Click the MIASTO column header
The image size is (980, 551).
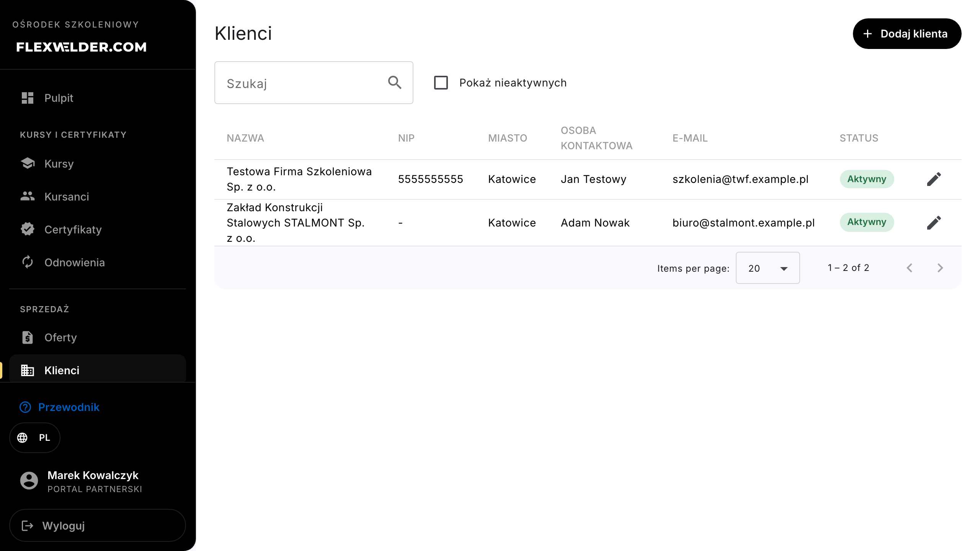(508, 138)
